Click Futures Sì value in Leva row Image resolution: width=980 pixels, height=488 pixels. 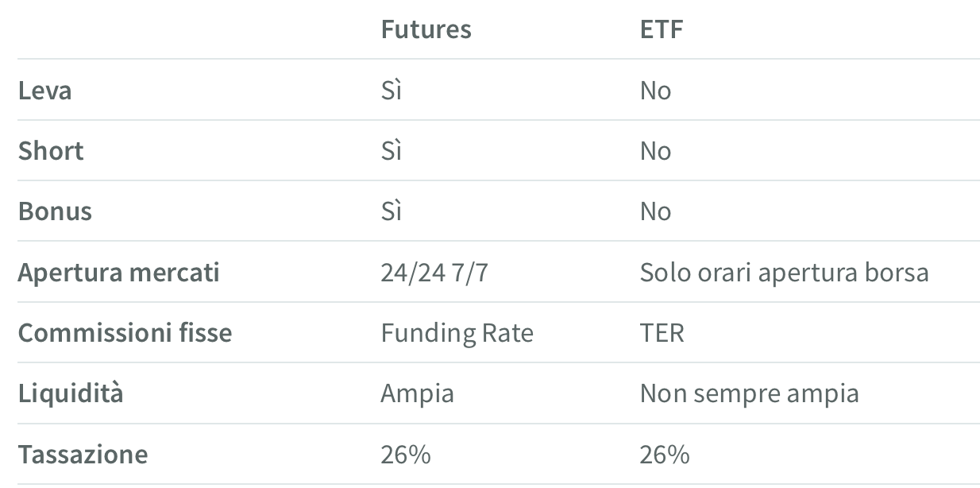391,91
